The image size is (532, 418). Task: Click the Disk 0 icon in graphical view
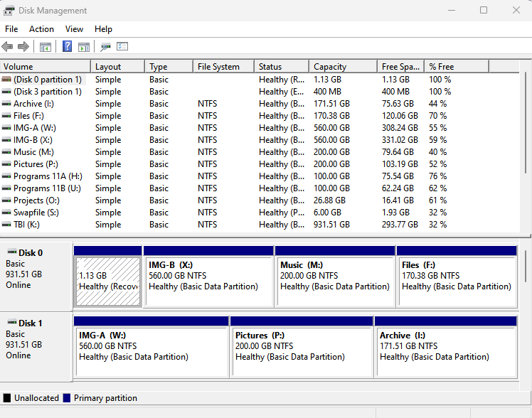tap(12, 252)
